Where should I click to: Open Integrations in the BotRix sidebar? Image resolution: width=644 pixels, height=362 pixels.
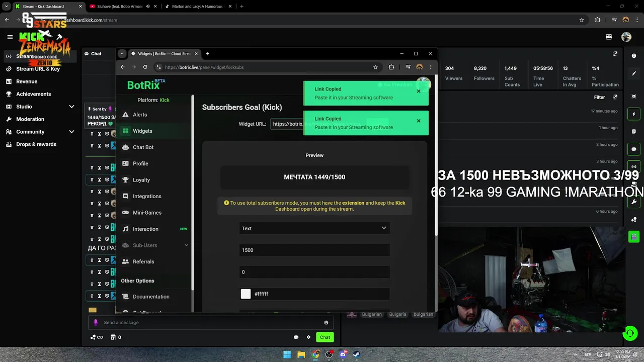[154, 196]
